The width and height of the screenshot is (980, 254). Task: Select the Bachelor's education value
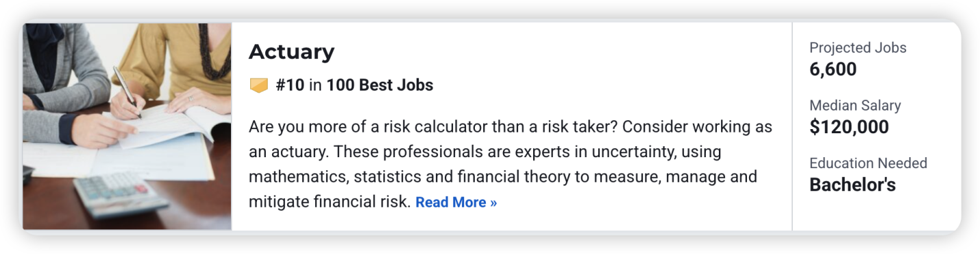(853, 185)
